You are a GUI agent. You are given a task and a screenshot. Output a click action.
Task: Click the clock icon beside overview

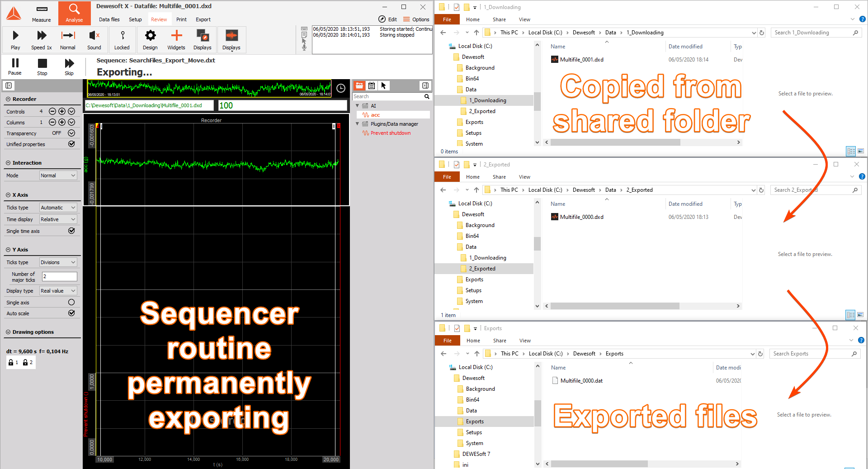(x=341, y=88)
